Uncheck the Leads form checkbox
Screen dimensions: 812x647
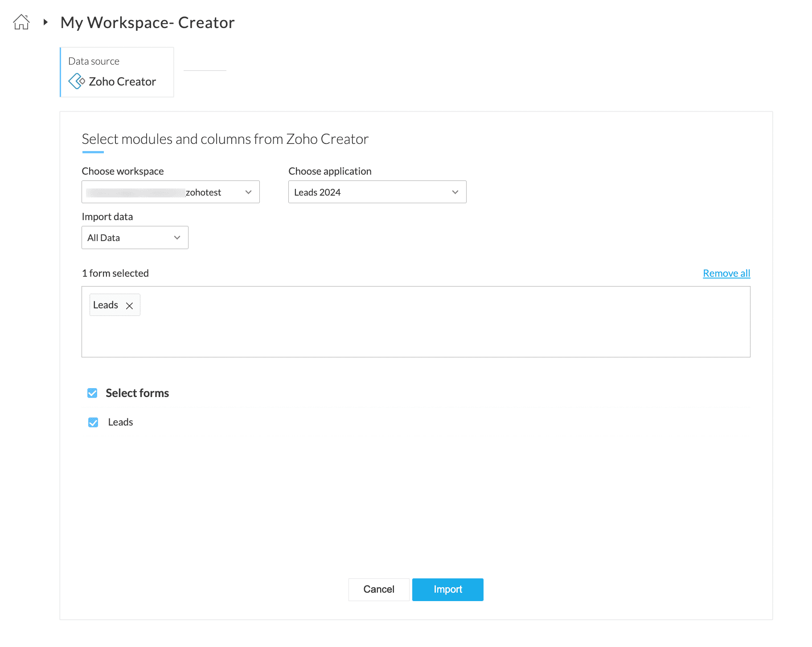click(x=93, y=422)
